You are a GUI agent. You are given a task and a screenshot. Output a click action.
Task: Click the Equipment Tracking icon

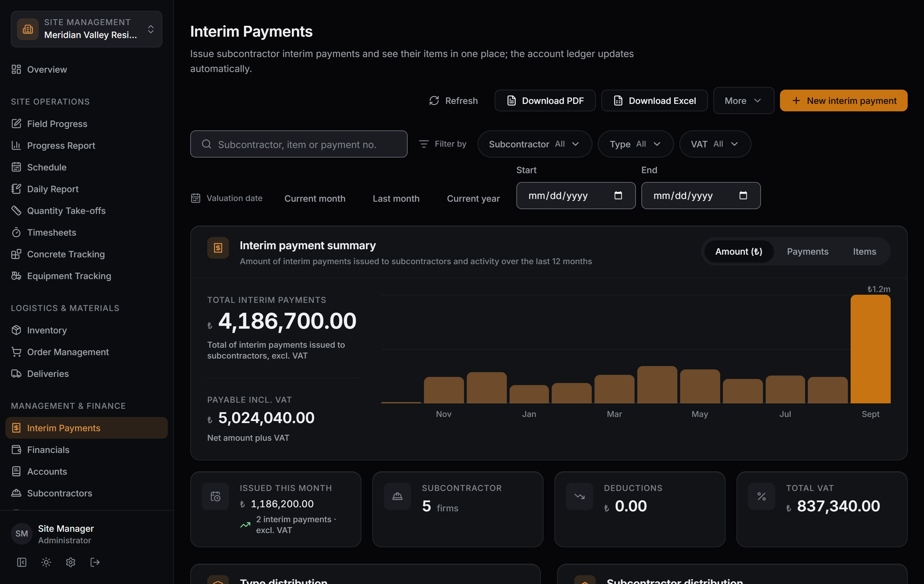(x=16, y=276)
